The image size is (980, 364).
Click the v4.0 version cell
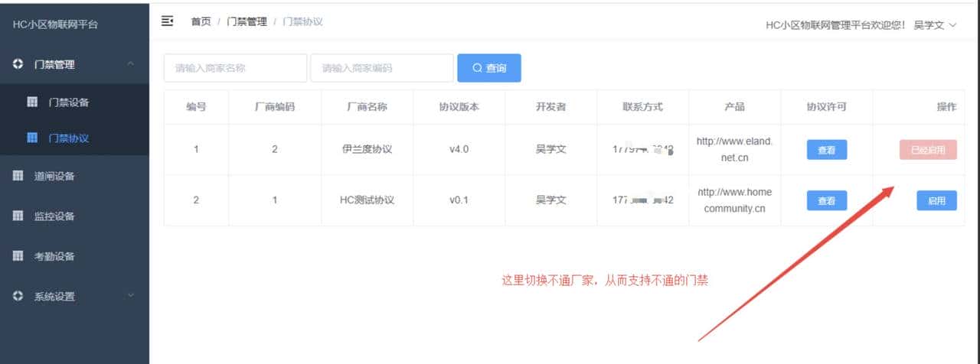459,149
